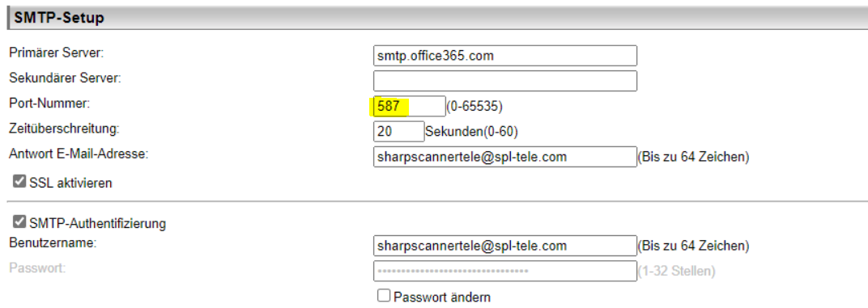Click the SMTP-Setup section heading
Viewport: 868px width, 308px height.
pyautogui.click(x=59, y=19)
